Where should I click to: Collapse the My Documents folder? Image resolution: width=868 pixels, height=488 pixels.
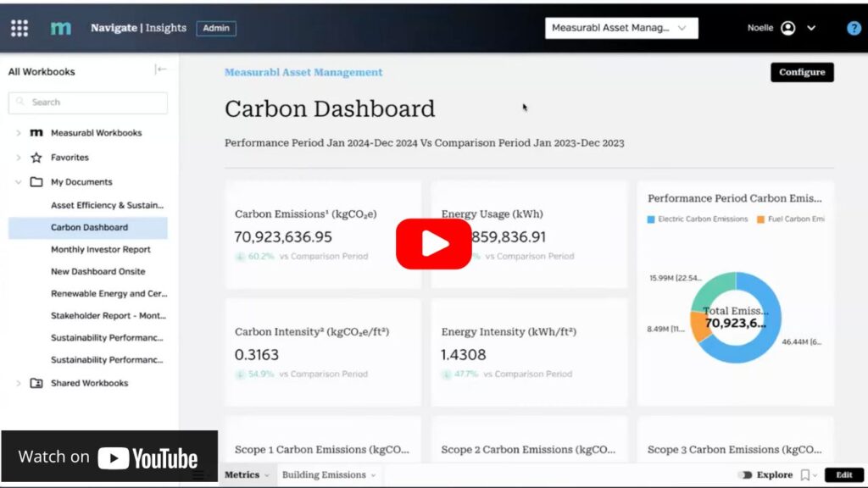pyautogui.click(x=19, y=182)
